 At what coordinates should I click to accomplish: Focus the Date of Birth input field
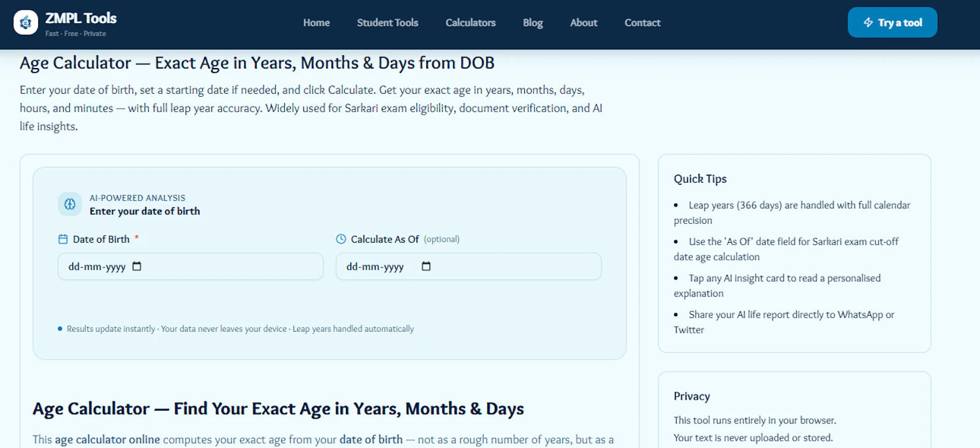(190, 267)
